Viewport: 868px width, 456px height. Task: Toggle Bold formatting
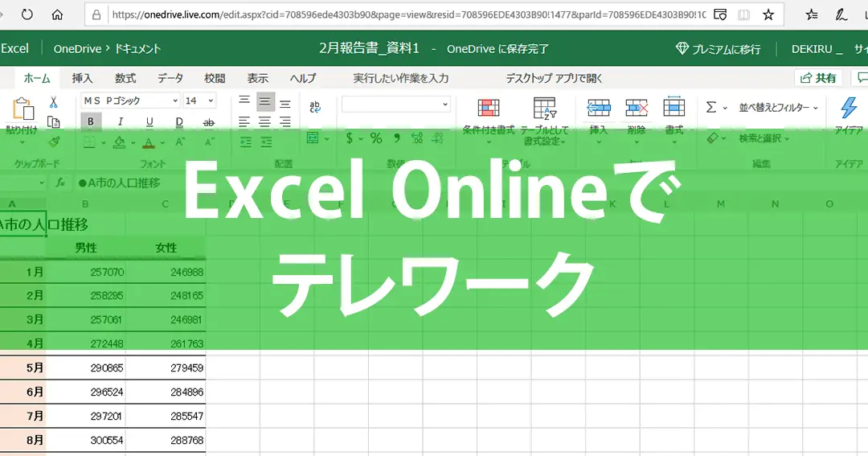[91, 121]
